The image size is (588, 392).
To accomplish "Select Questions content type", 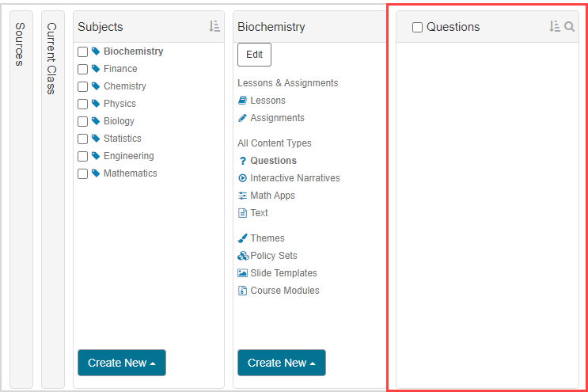I will coord(273,161).
